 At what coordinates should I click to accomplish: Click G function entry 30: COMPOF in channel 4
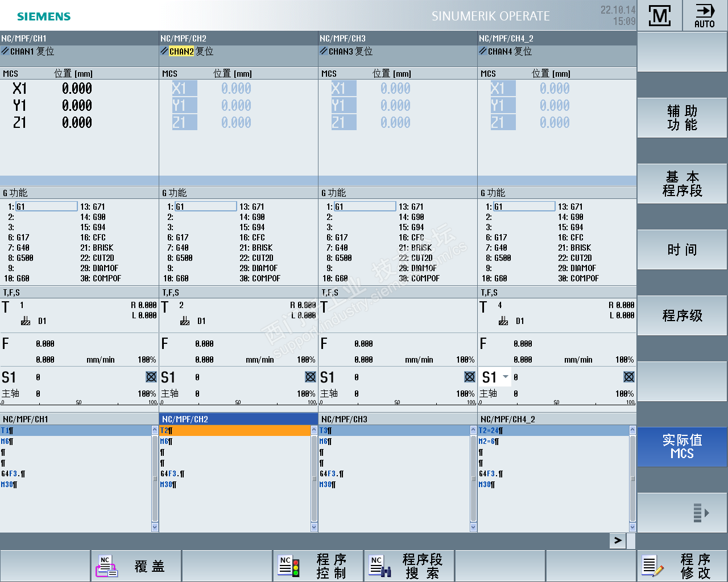tap(578, 278)
